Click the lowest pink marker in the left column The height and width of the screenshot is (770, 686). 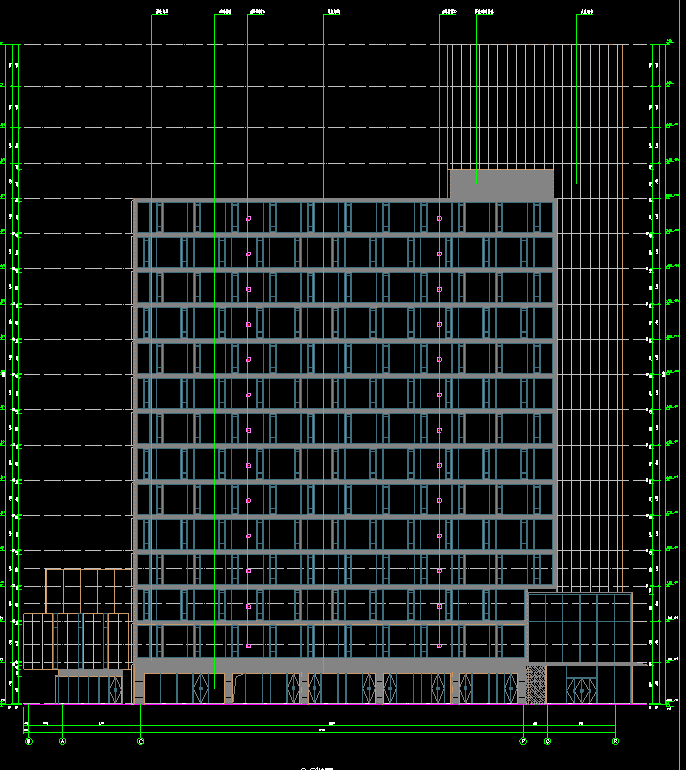(248, 645)
